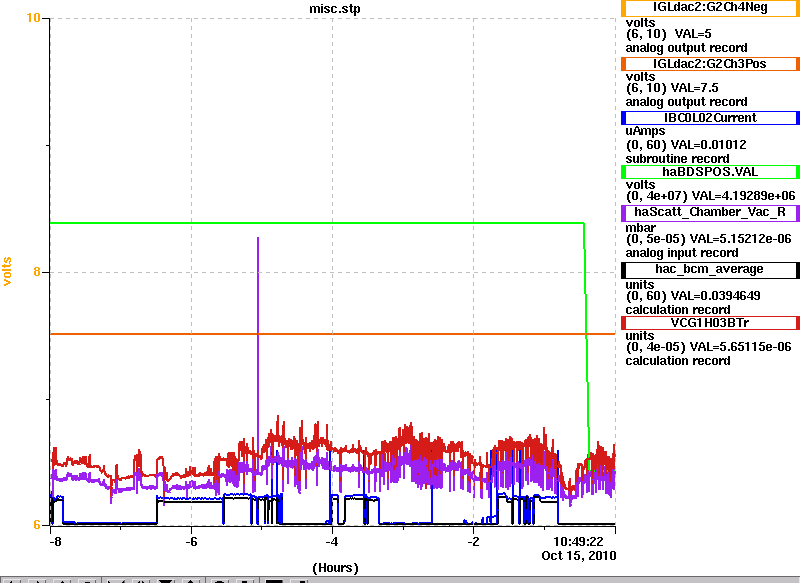Image resolution: width=800 pixels, height=583 pixels.
Task: Click 'calculation record' under VCG1H03BTr
Action: pyautogui.click(x=678, y=361)
